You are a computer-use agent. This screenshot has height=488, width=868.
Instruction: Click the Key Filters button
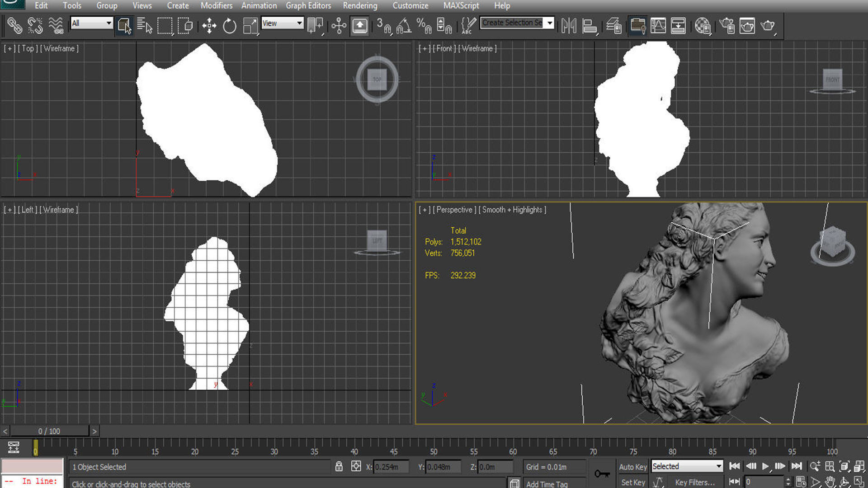coord(695,482)
